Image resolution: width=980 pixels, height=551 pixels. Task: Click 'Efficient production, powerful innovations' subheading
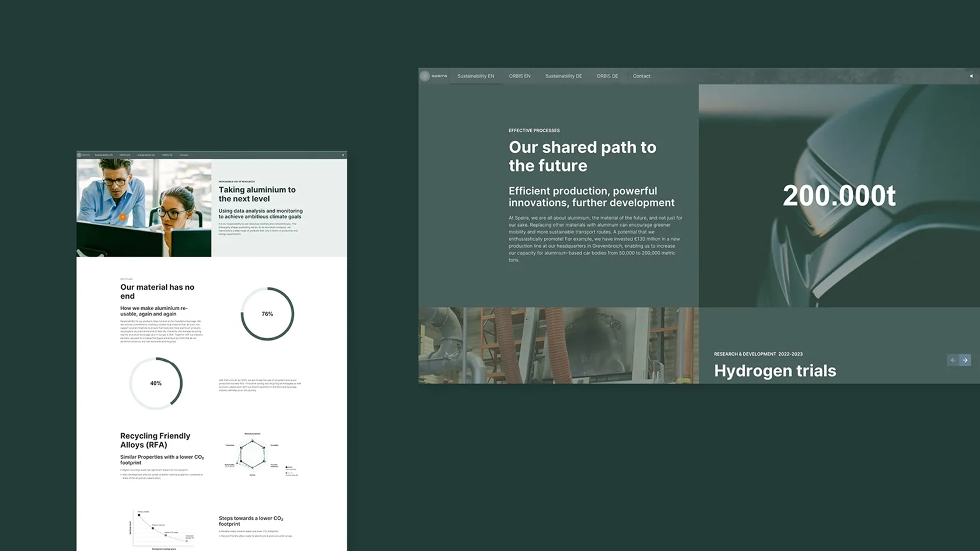[591, 196]
